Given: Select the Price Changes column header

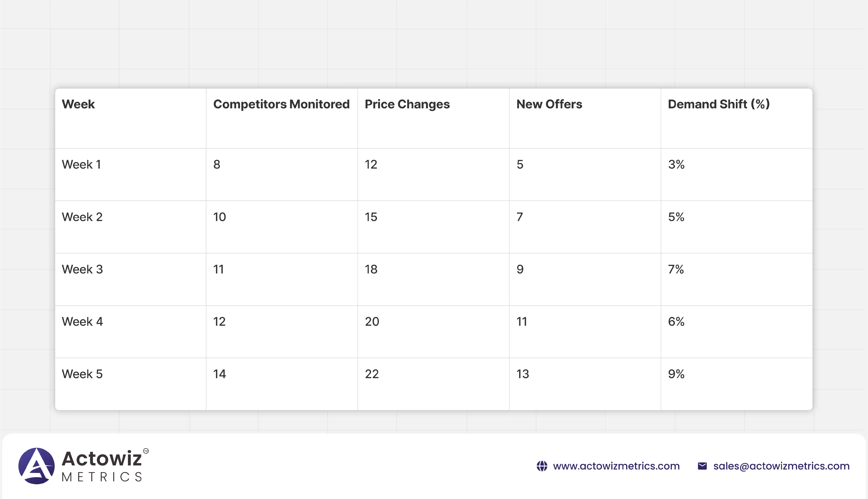Looking at the screenshot, I should coord(407,104).
